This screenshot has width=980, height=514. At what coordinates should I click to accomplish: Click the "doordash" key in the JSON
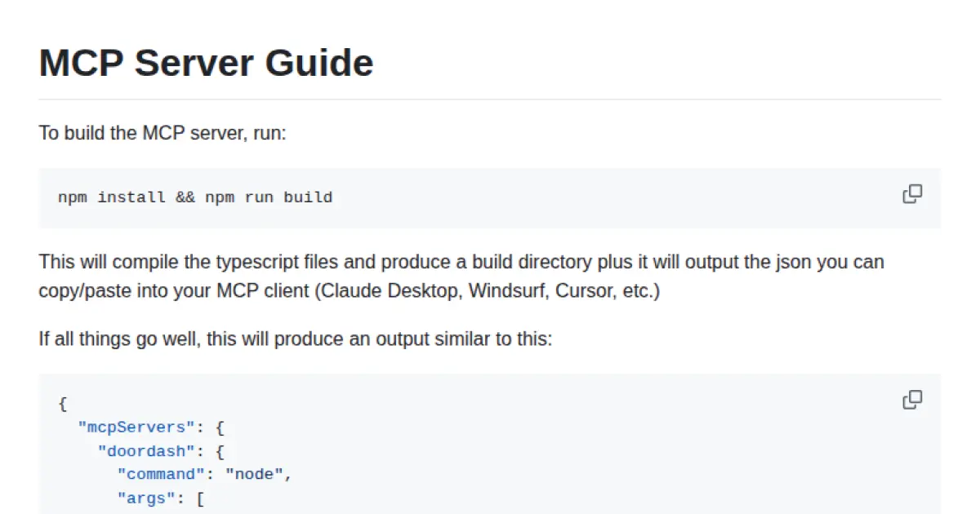[x=153, y=450]
